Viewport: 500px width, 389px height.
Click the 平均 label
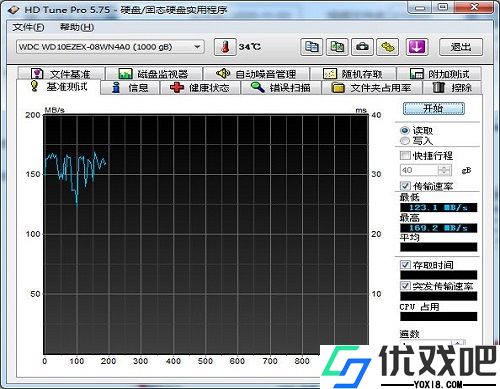410,238
